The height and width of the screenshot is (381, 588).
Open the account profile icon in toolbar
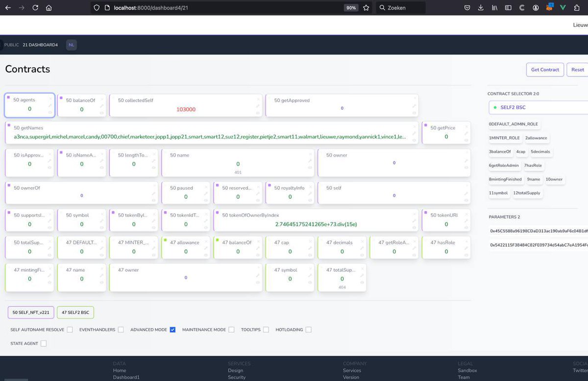coord(536,8)
